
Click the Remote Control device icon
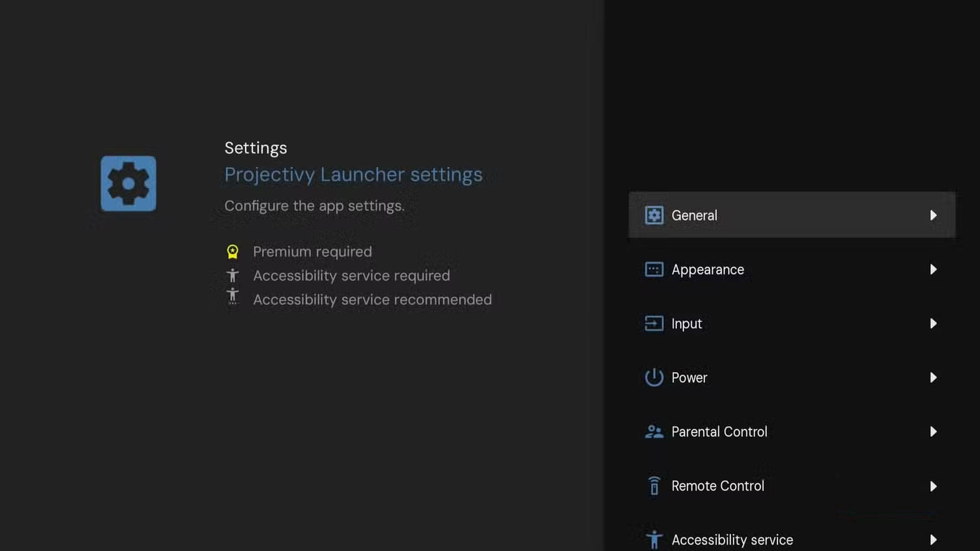(653, 486)
